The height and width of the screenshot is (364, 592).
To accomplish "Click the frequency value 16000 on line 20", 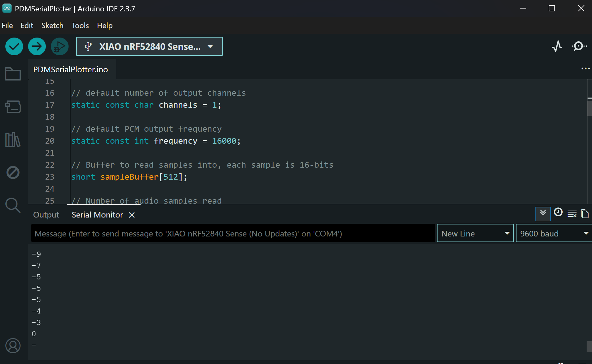I will [224, 141].
